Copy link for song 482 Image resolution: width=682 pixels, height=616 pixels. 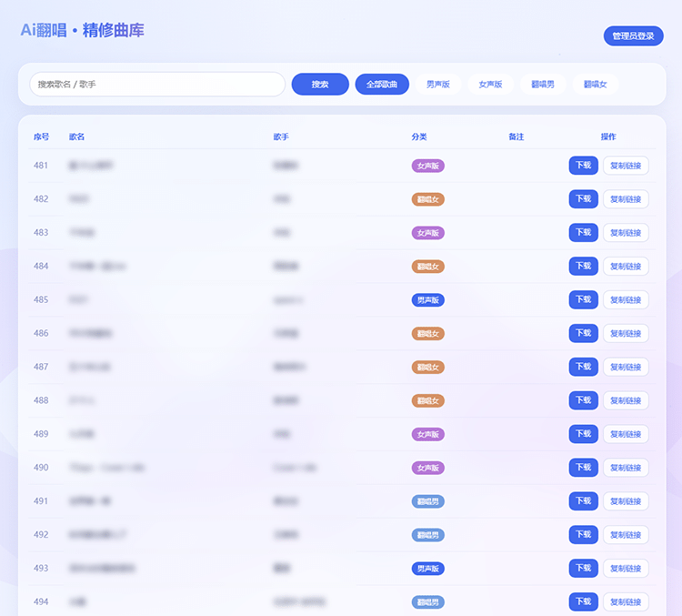[x=626, y=199]
